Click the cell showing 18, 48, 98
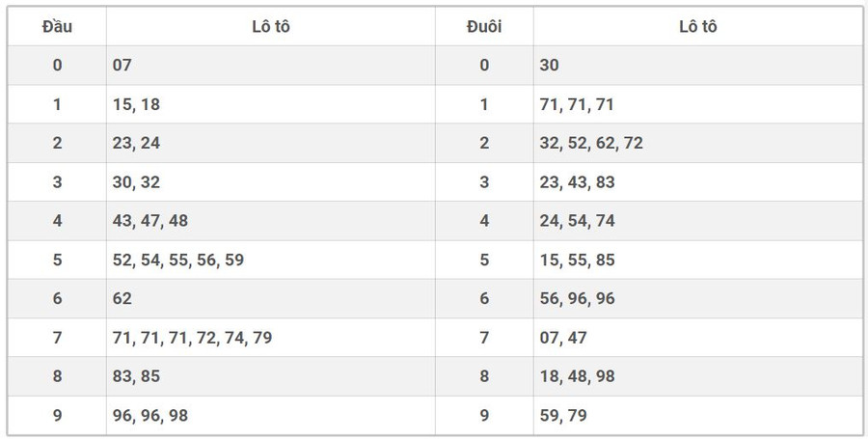The width and height of the screenshot is (868, 439). tap(577, 376)
